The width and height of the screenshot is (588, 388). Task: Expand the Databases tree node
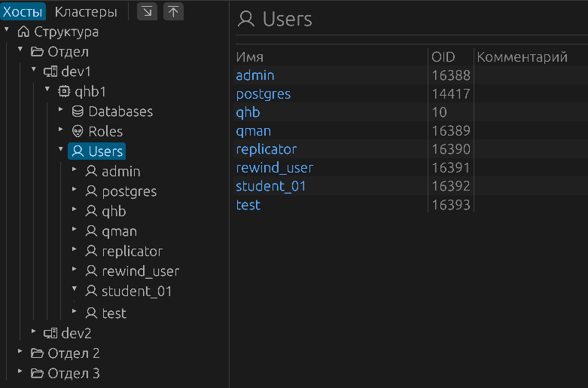coord(61,110)
